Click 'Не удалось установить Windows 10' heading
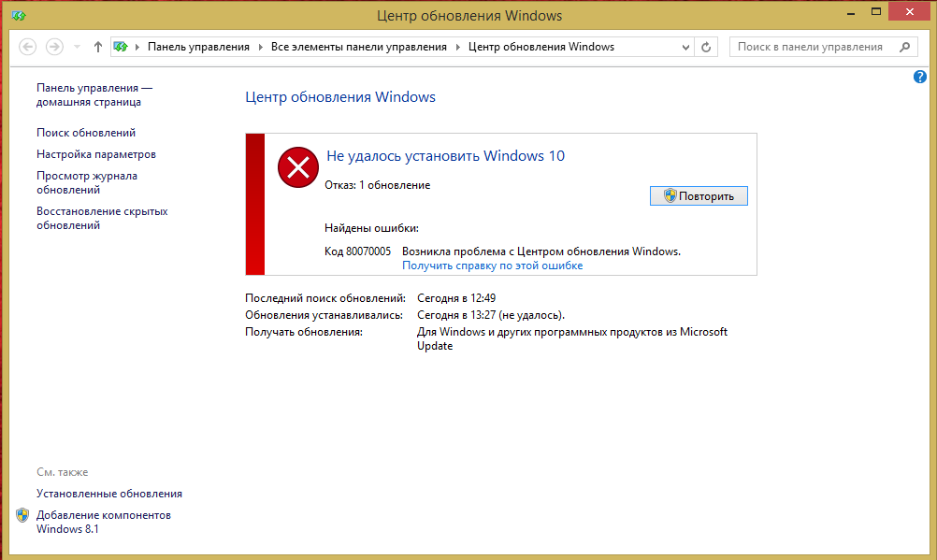The image size is (937, 560). click(445, 156)
